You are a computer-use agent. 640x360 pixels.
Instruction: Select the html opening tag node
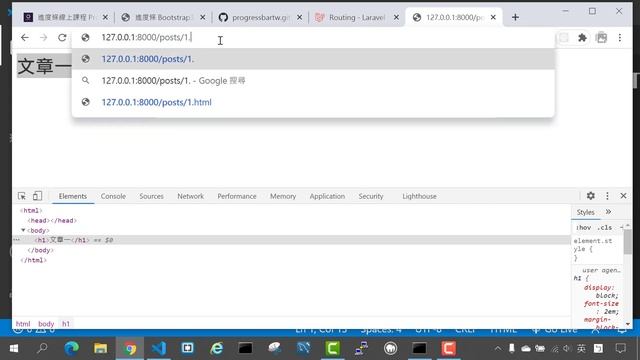[x=31, y=211]
